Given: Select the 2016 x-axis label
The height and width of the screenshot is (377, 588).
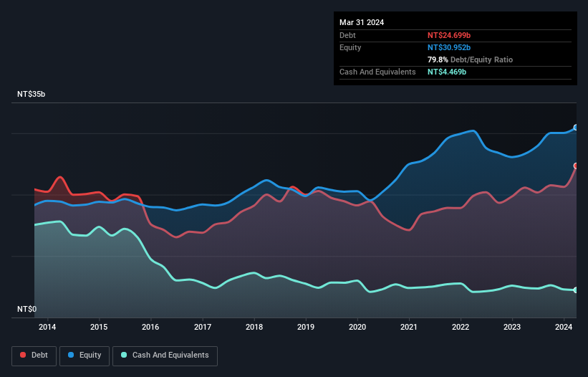Looking at the screenshot, I should click(150, 327).
